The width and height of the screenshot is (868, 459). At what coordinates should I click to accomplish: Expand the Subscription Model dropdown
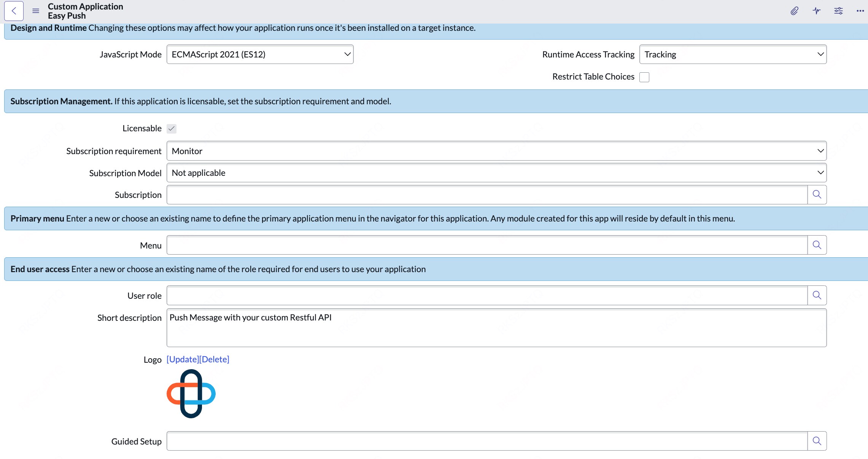[496, 173]
